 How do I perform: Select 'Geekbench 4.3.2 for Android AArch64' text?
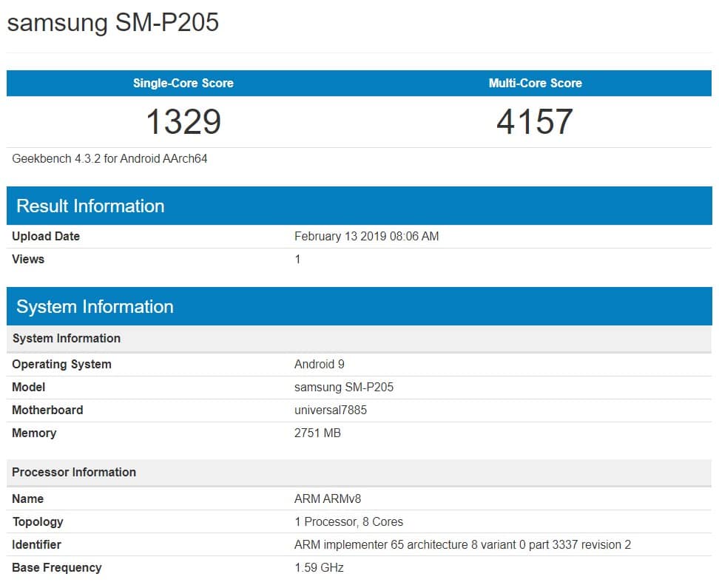pyautogui.click(x=109, y=159)
